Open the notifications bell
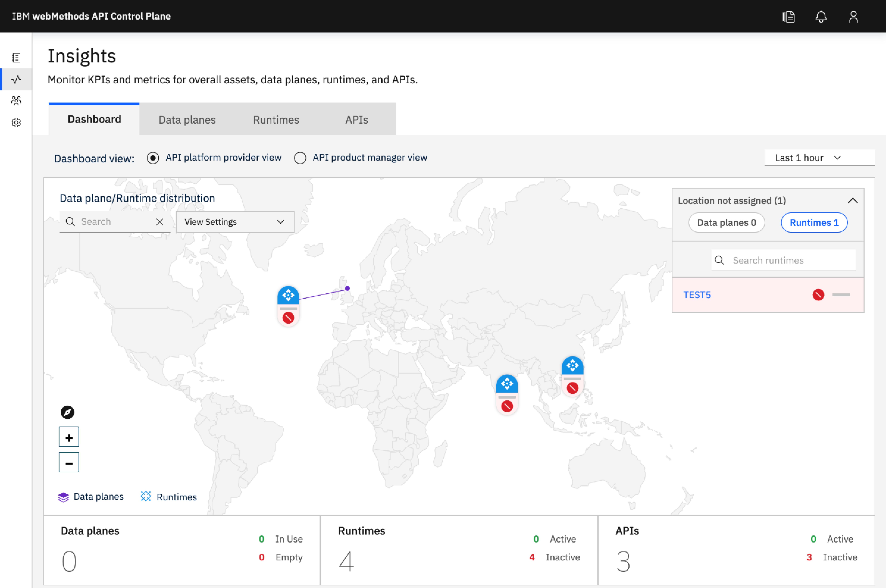 point(821,16)
